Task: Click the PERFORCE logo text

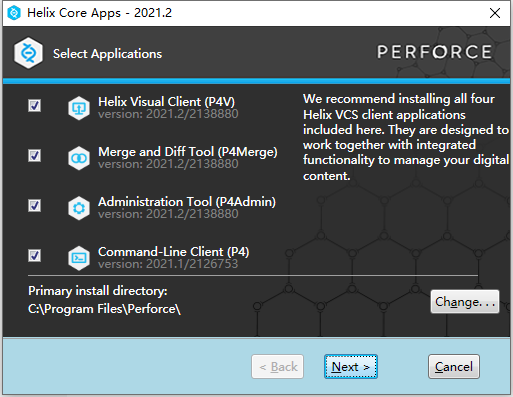Action: tap(434, 52)
